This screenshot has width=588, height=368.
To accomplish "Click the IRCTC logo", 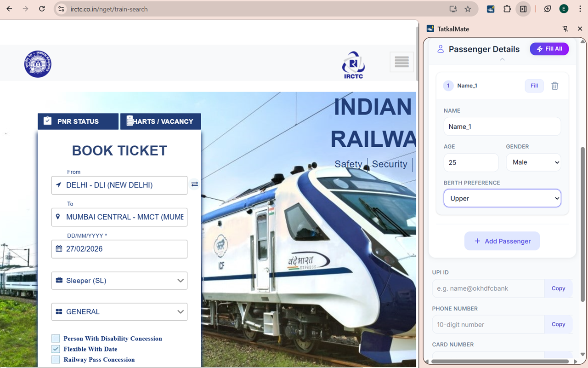I will [x=353, y=65].
